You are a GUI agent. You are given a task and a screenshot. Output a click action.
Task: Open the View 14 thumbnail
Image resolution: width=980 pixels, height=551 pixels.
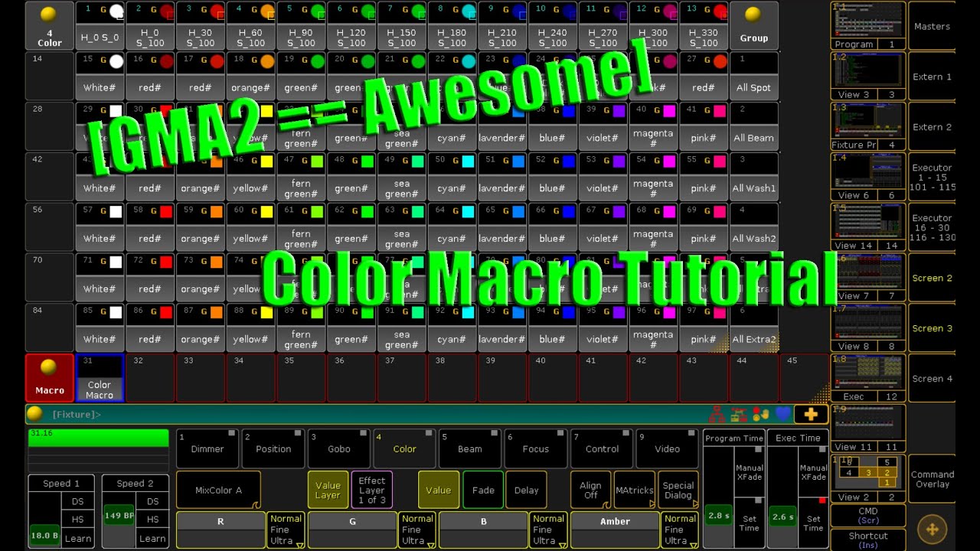click(868, 227)
